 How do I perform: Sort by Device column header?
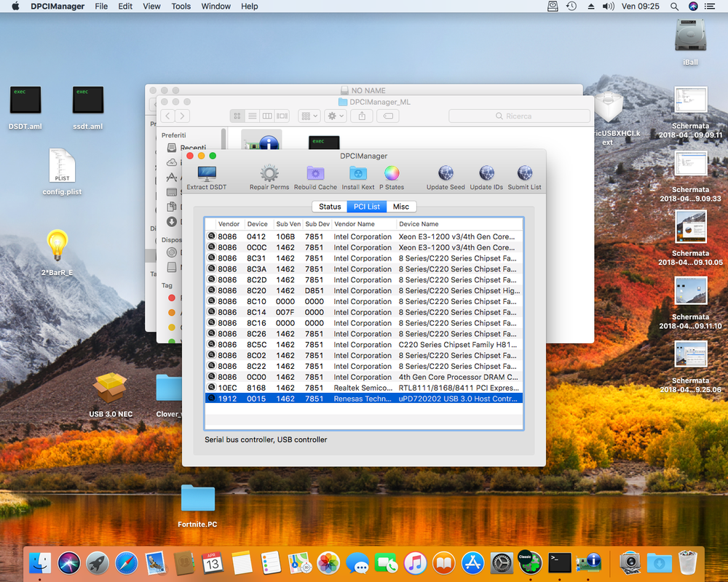pyautogui.click(x=257, y=223)
